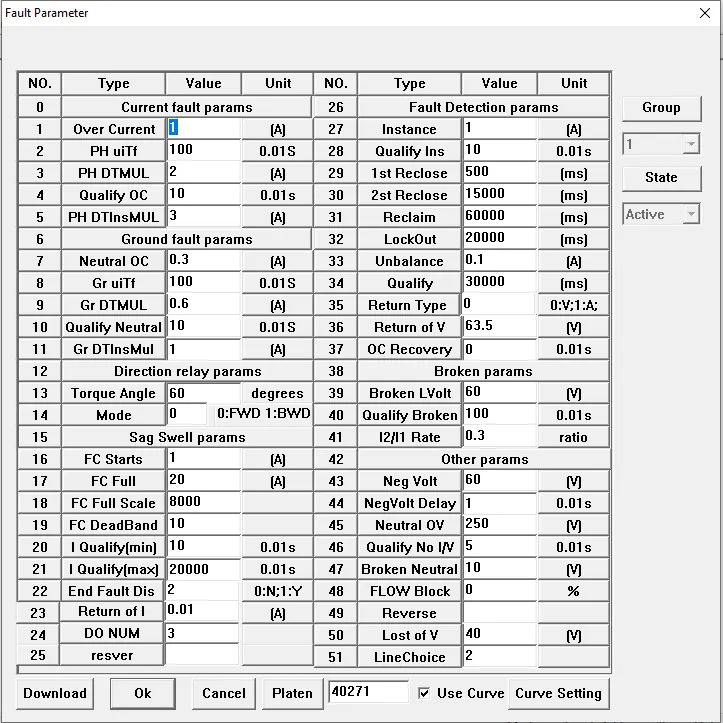Screen dimensions: 723x723
Task: Click the Fault Detection params header
Action: pos(483,107)
